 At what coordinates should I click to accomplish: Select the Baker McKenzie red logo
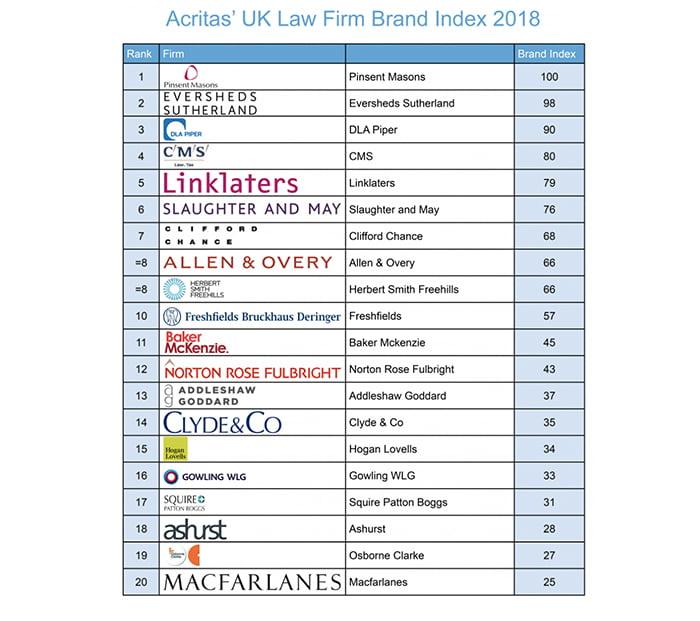(196, 342)
